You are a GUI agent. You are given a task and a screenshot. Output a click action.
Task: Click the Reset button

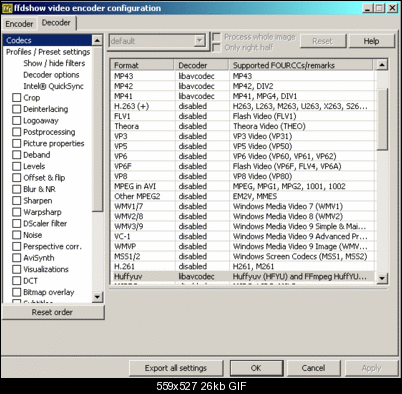coord(323,41)
